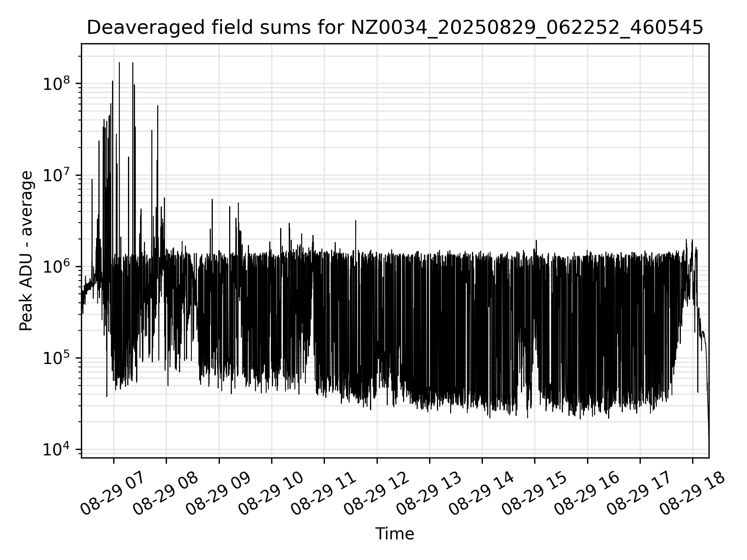Click the '08-29 16' x-axis tick label
This screenshot has width=747, height=560.
coord(586,494)
